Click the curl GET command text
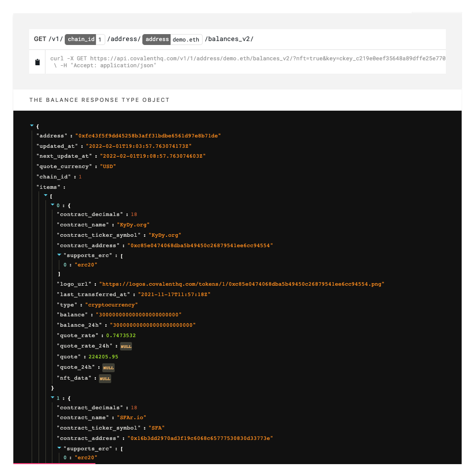Viewport: 474px width, 476px height. click(247, 58)
